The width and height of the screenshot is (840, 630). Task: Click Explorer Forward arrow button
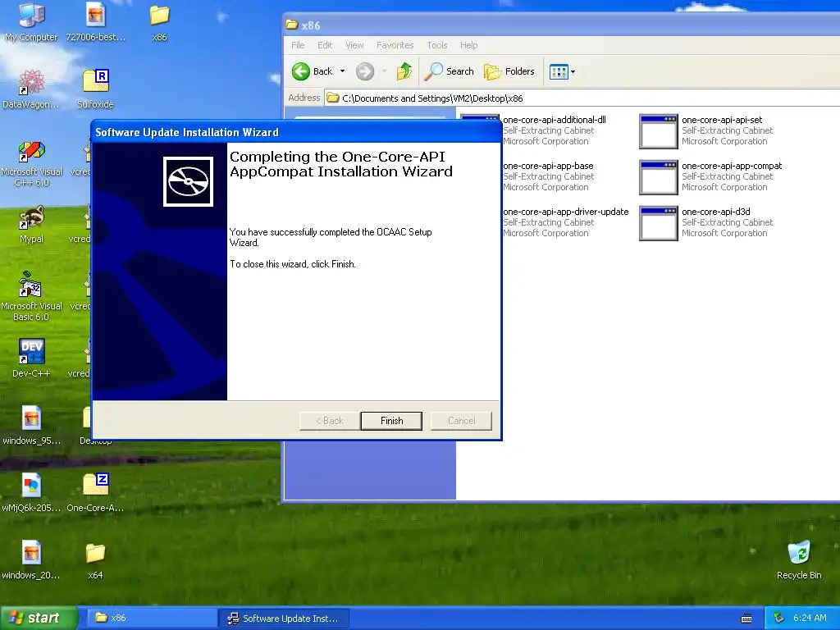tap(365, 71)
